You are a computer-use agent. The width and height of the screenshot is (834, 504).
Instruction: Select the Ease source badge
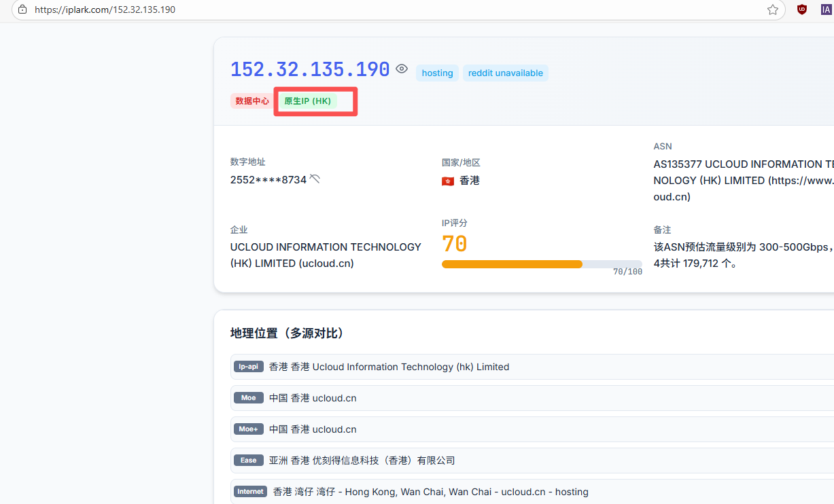pyautogui.click(x=248, y=461)
